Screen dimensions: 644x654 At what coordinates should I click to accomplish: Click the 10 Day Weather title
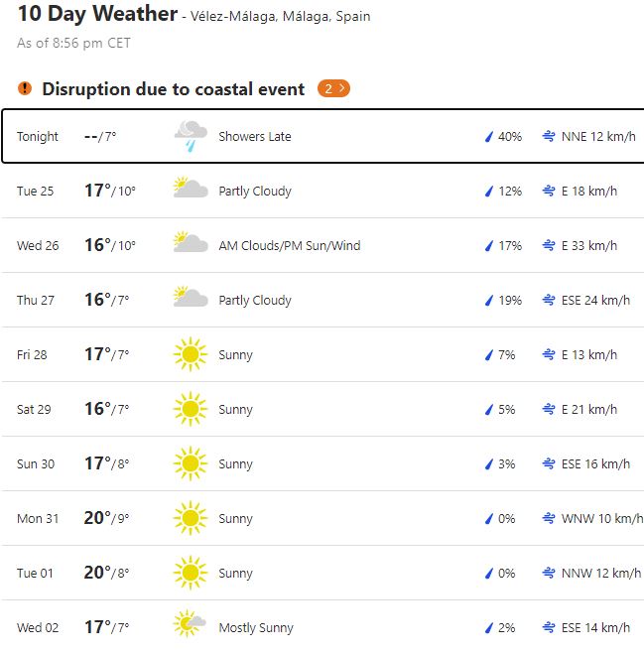[x=97, y=16]
